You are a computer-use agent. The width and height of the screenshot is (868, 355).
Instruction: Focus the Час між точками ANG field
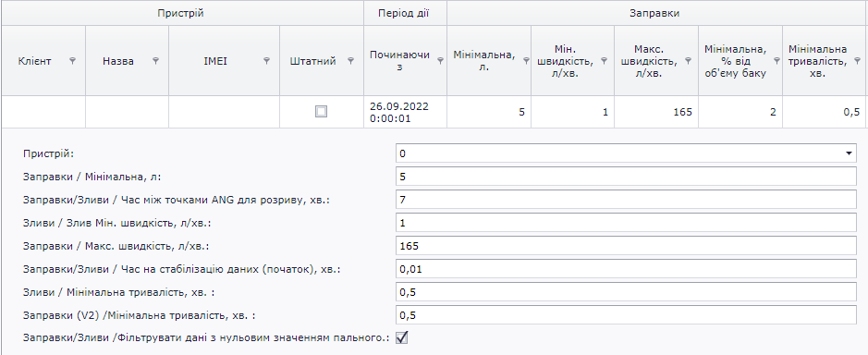(x=626, y=200)
